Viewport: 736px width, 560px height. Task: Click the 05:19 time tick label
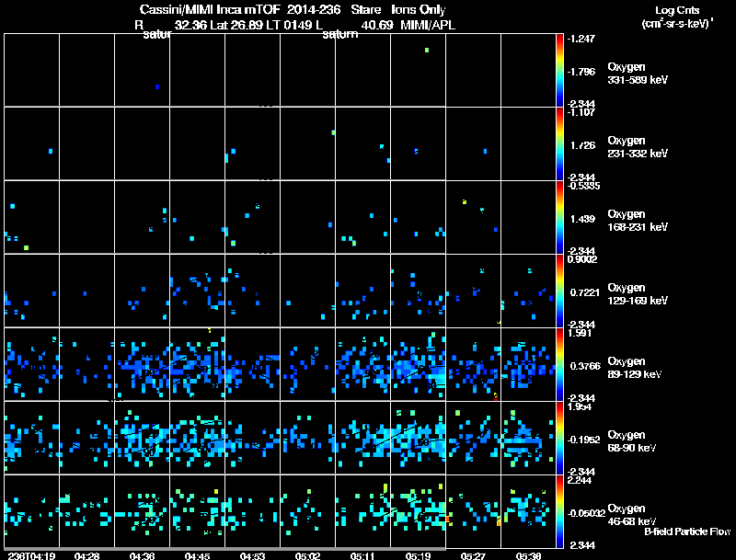click(x=418, y=555)
